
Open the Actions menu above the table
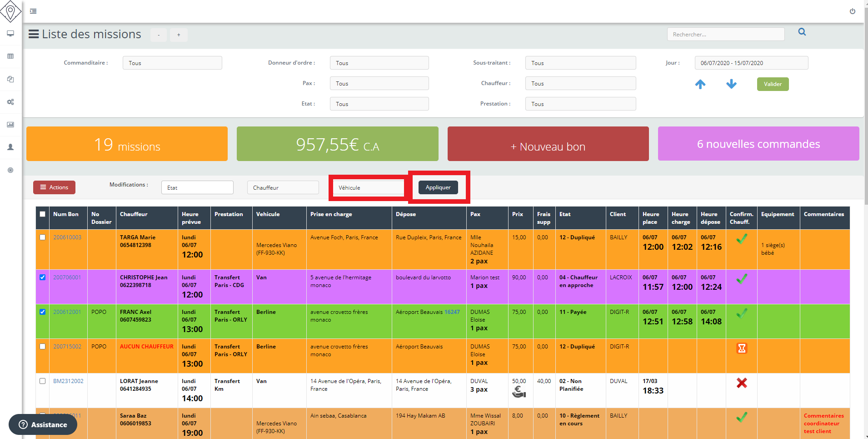(x=54, y=187)
